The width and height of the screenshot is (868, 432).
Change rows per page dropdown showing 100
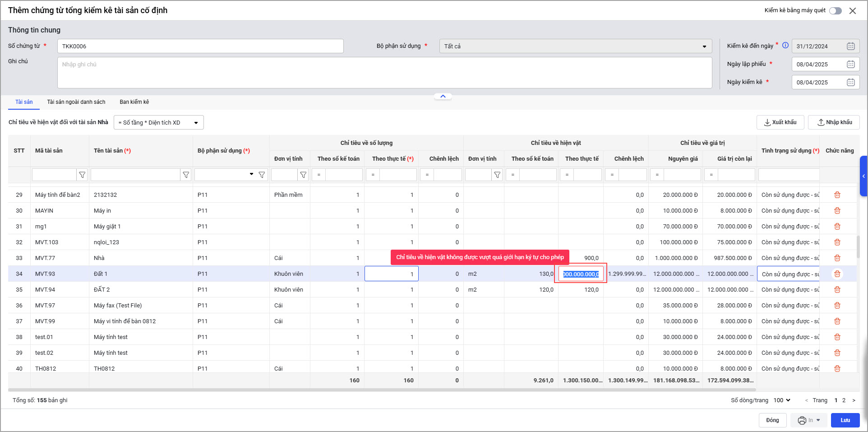pyautogui.click(x=782, y=400)
